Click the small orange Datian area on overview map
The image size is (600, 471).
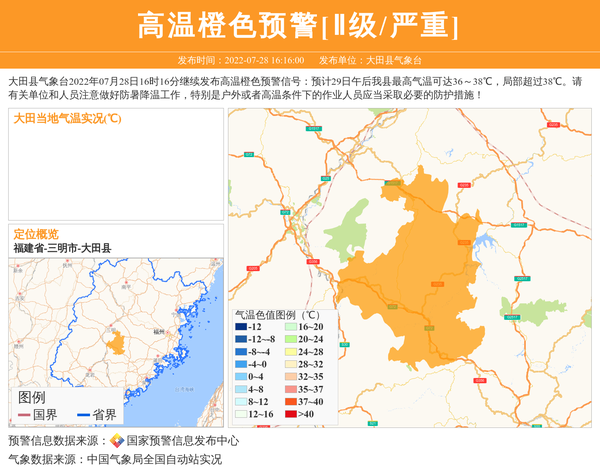[118, 344]
